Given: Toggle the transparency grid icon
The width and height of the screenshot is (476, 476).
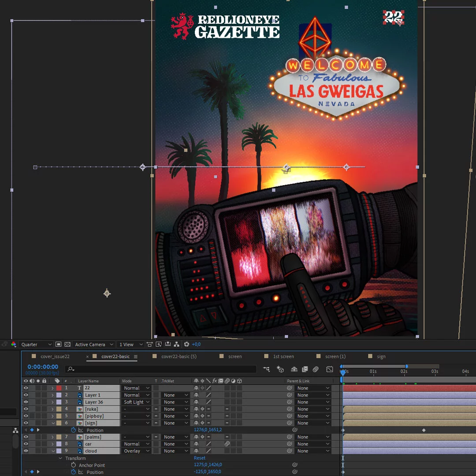Looking at the screenshot, I should (67, 344).
